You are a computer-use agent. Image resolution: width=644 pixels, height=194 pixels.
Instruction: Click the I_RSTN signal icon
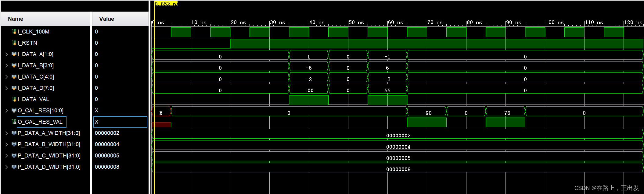(14, 43)
